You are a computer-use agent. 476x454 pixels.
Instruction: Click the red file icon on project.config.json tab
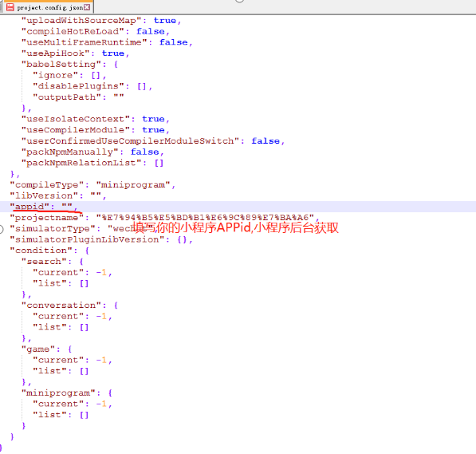point(10,7)
